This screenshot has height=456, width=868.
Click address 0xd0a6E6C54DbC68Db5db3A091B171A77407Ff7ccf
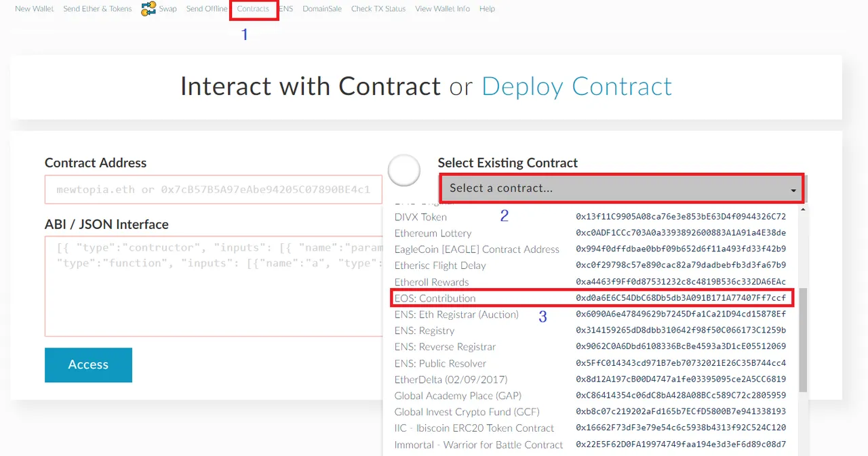click(681, 298)
